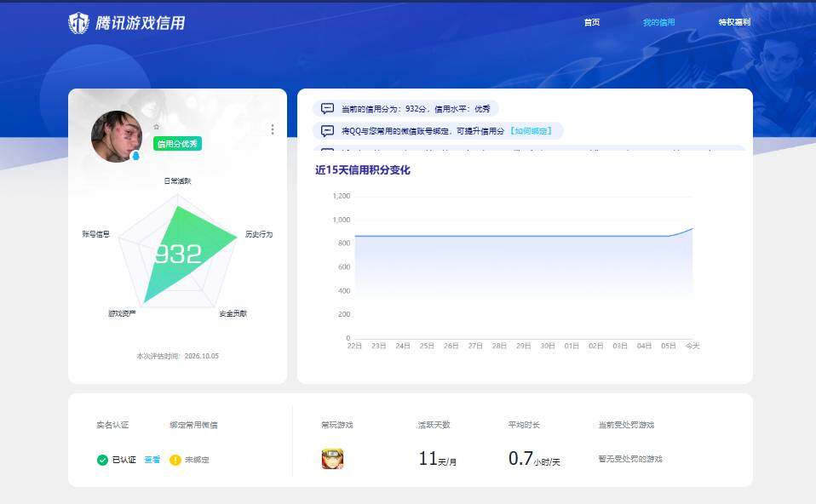The width and height of the screenshot is (816, 504).
Task: Open the 特权福利 navigation item
Action: pos(734,22)
